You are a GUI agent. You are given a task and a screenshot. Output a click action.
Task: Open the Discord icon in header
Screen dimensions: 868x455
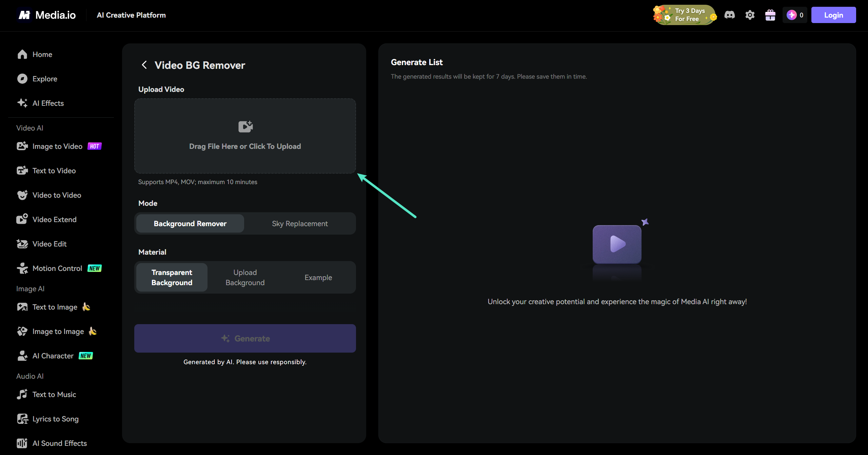point(729,15)
